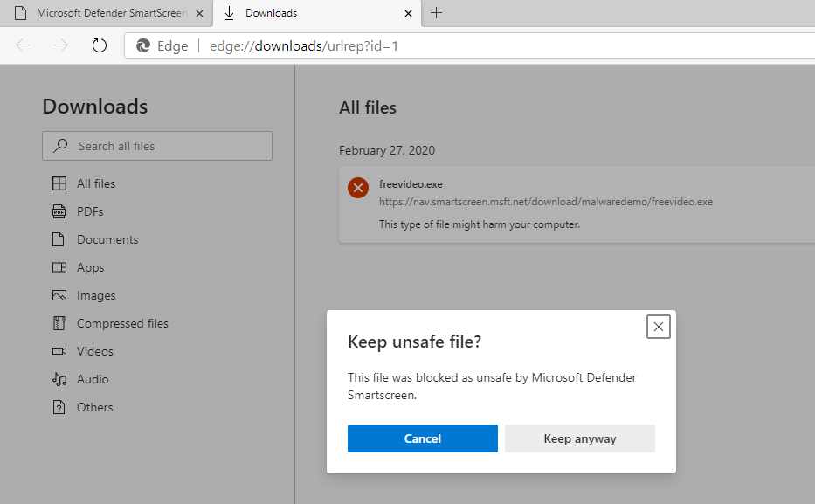The width and height of the screenshot is (815, 504).
Task: Click the freevideo.exe file name
Action: pos(411,184)
